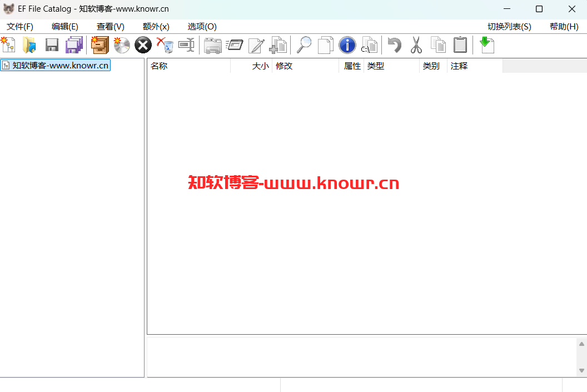Click the description pane scroll down arrow
The width and height of the screenshot is (587, 392).
pos(581,370)
